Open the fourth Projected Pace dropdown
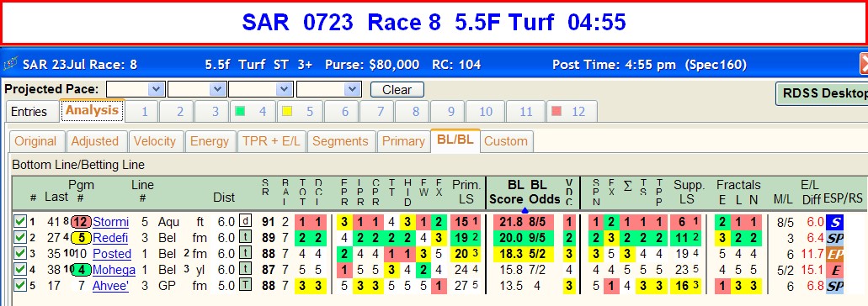This screenshot has width=868, height=306. coord(329,89)
